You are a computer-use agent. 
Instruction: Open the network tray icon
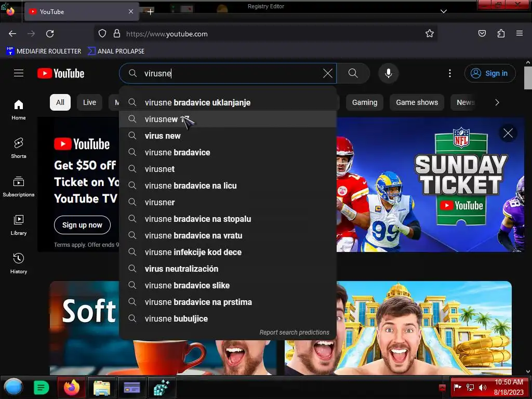tap(470, 388)
